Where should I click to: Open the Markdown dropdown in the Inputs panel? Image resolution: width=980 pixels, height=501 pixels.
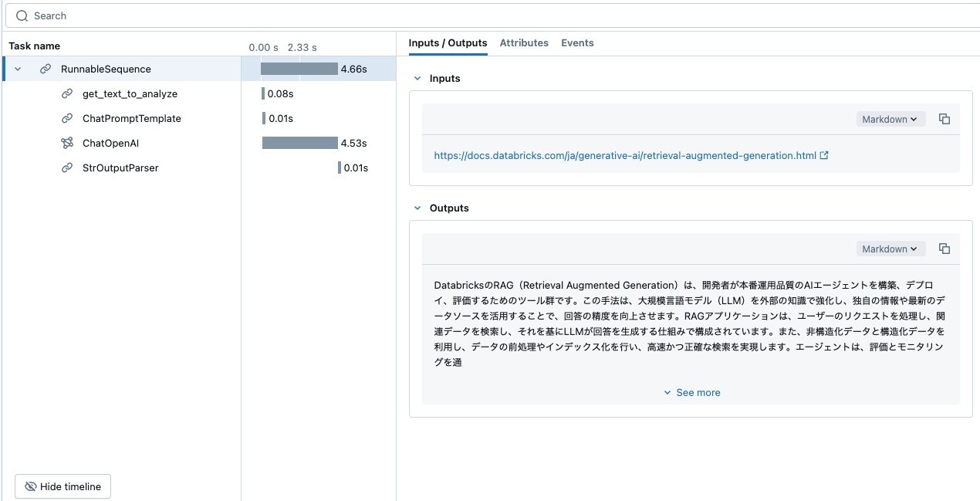890,118
